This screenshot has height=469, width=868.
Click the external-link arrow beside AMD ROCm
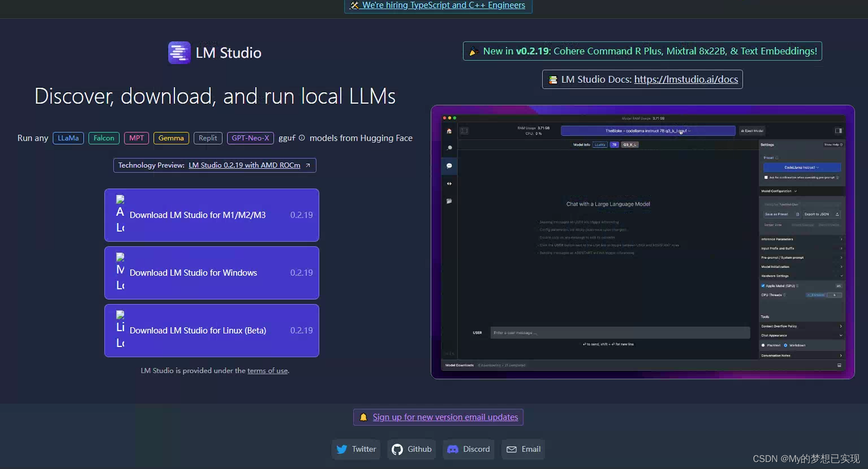308,166
